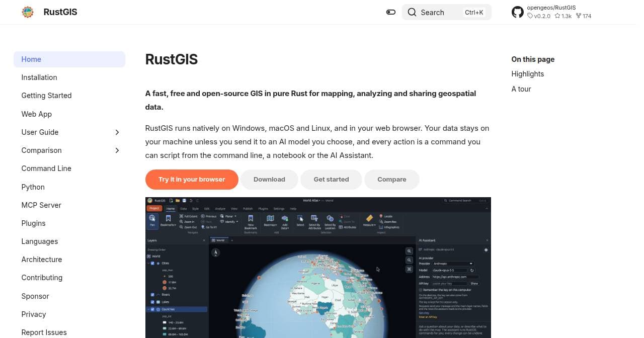Click model refresh icon in AI Assistant panel
The height and width of the screenshot is (338, 644).
pyautogui.click(x=472, y=270)
